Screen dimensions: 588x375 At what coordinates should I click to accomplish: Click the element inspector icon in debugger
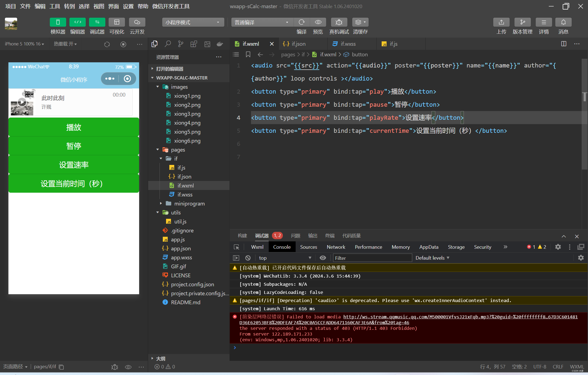[236, 247]
